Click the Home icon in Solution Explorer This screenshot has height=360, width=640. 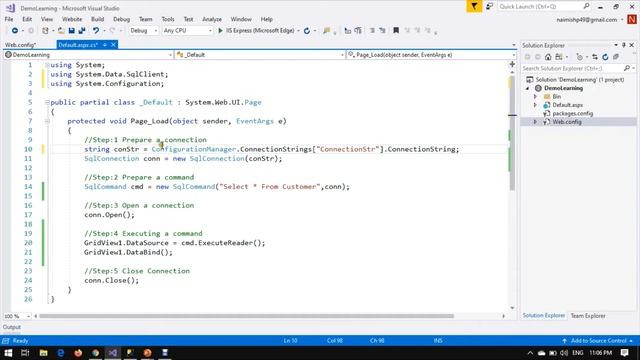548,57
